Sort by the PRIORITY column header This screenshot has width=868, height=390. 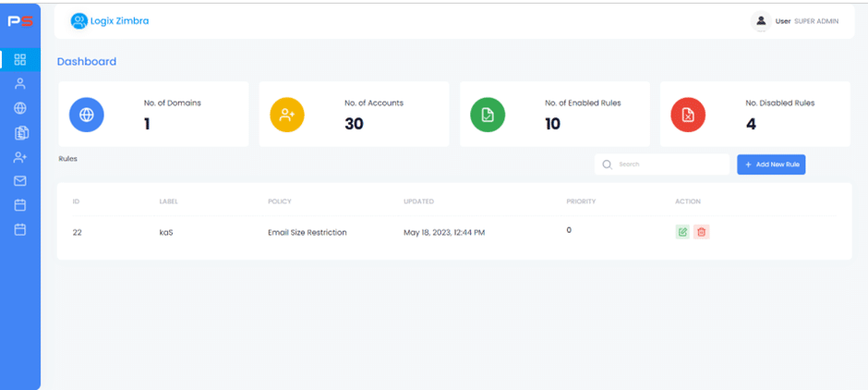(x=581, y=201)
